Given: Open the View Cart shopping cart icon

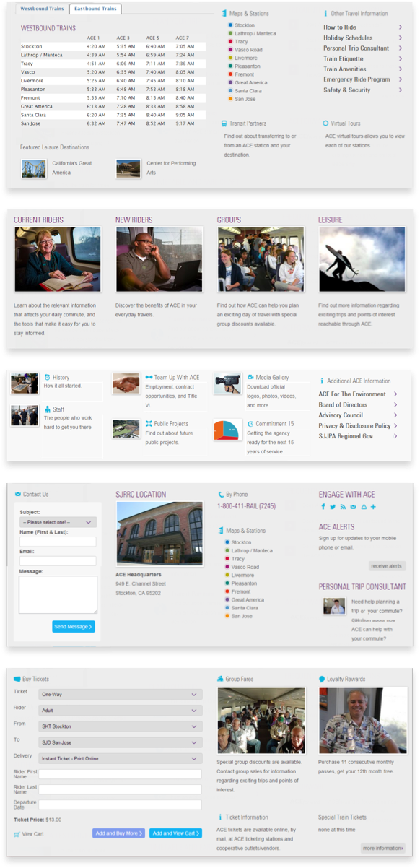Looking at the screenshot, I should click(x=17, y=834).
